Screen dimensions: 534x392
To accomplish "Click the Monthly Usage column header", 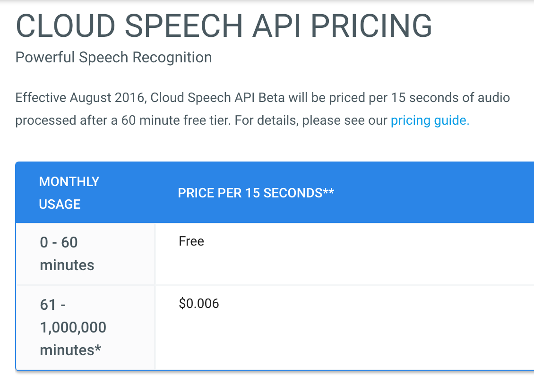I will (x=69, y=193).
